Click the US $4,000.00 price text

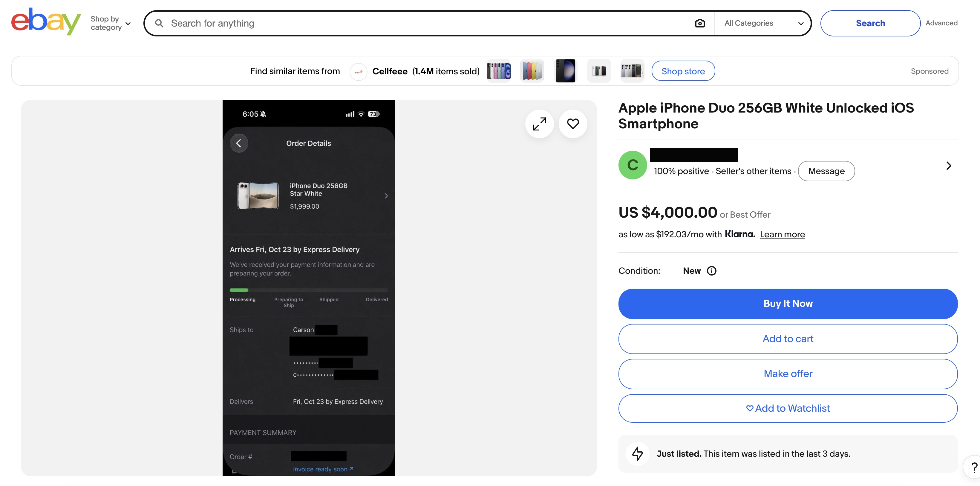pos(667,213)
